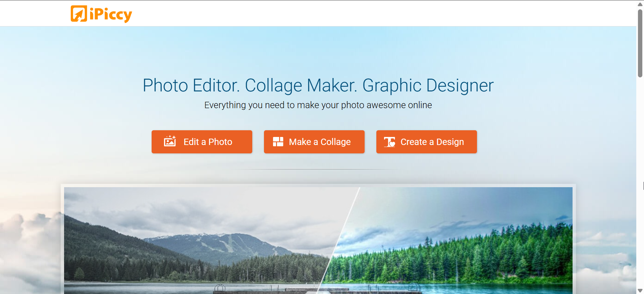Click the before/after lake landscape preview image
The height and width of the screenshot is (294, 644).
(x=318, y=240)
